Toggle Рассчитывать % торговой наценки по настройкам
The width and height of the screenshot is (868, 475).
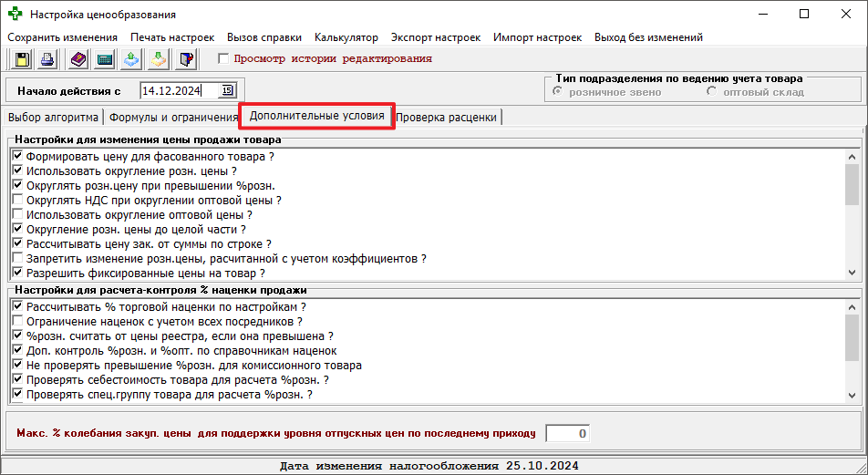pos(17,306)
